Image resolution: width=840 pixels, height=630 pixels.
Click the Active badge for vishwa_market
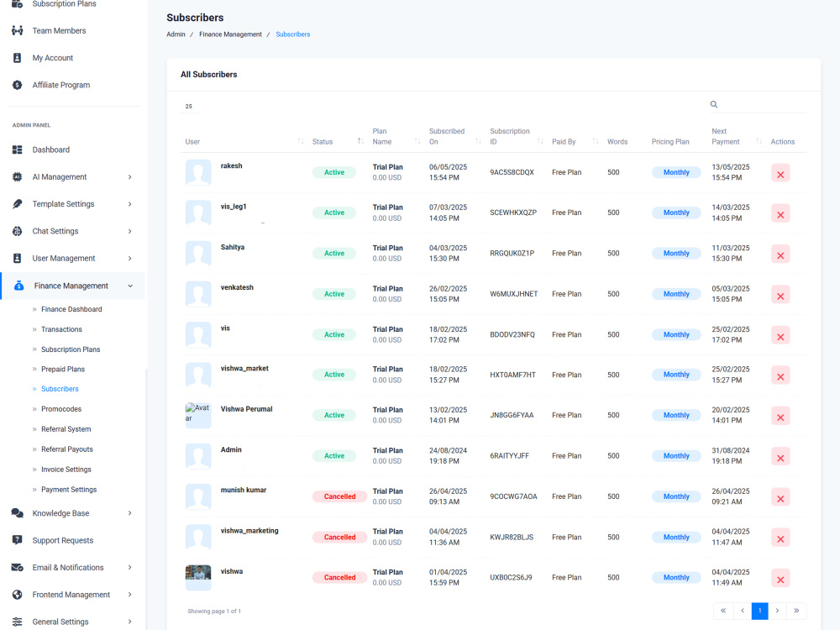(334, 375)
